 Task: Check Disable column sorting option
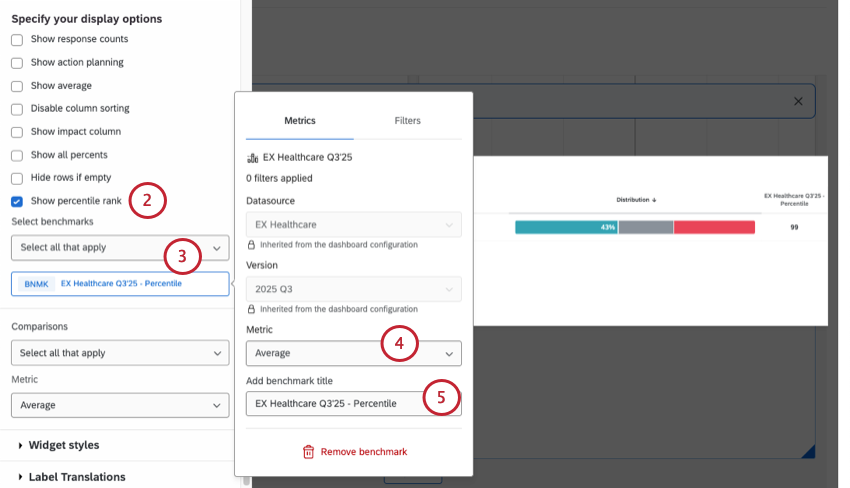coord(17,109)
